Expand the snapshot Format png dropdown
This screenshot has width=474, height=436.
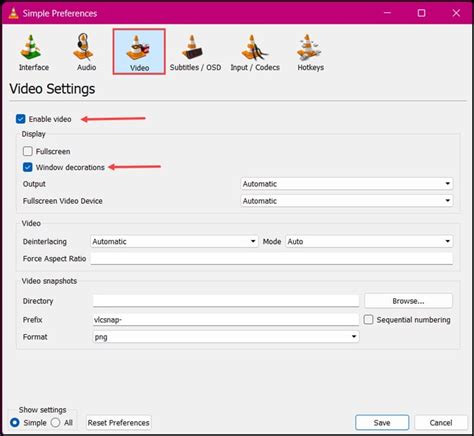point(226,337)
